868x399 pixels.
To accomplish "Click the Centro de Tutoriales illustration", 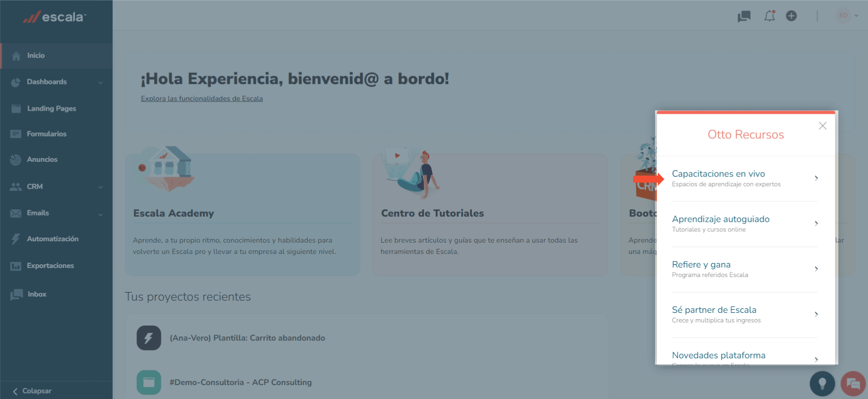I will pyautogui.click(x=412, y=173).
